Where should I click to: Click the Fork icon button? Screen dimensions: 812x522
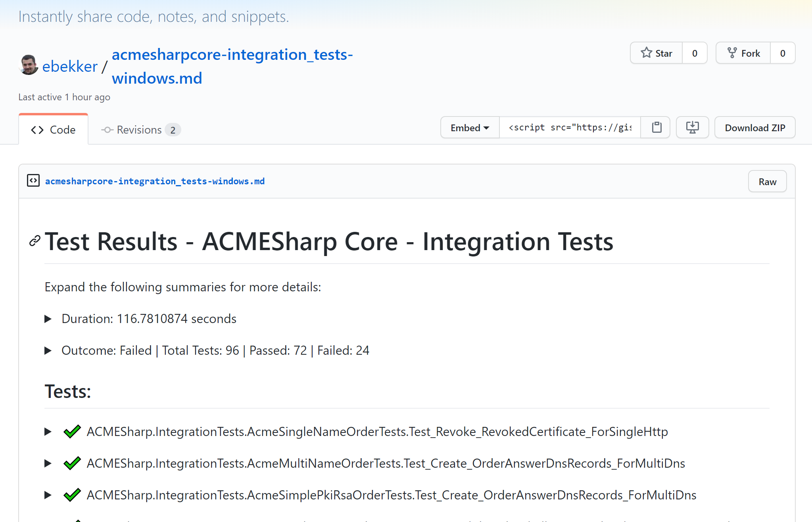click(x=743, y=53)
